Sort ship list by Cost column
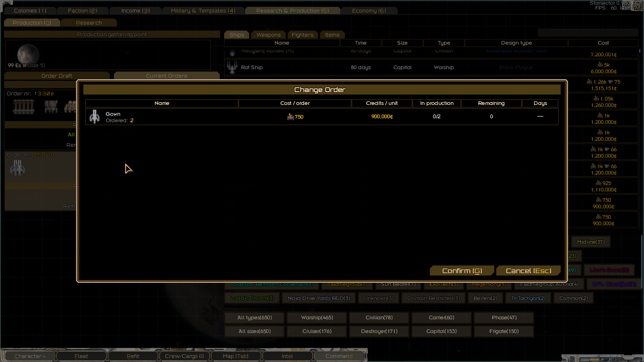Screen dimensions: 644x362 (603, 43)
